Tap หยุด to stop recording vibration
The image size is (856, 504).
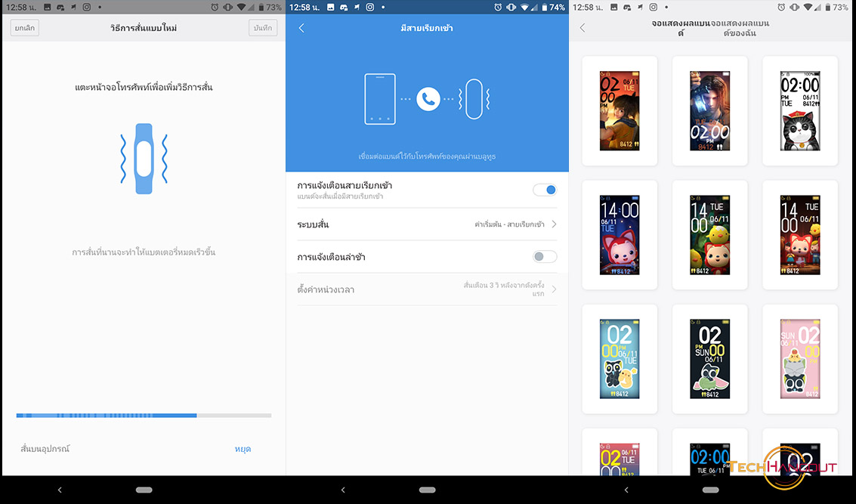[243, 449]
